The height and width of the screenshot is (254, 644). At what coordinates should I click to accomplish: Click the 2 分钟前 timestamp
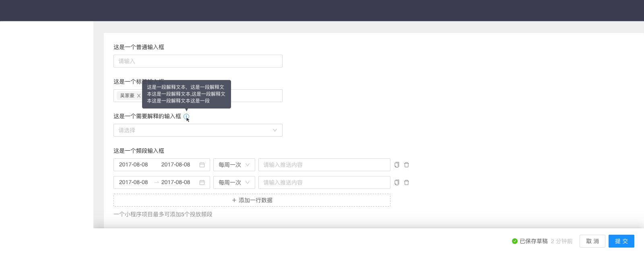point(561,241)
